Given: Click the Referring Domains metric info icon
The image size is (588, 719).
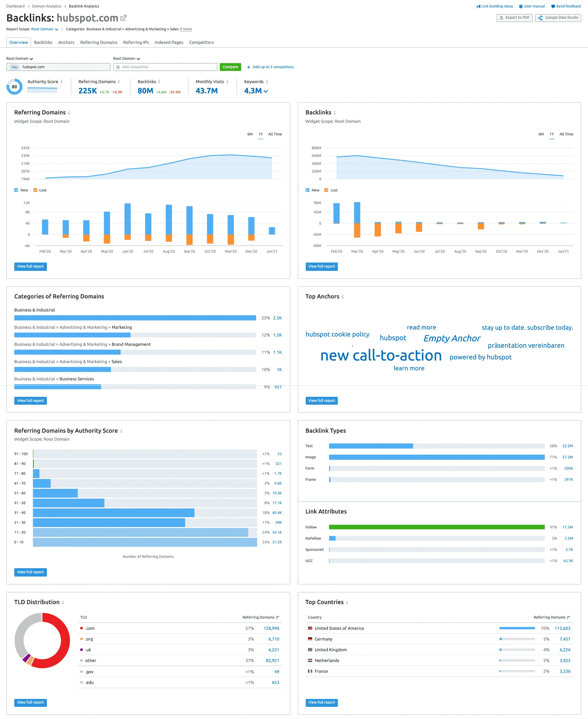Looking at the screenshot, I should pos(119,82).
